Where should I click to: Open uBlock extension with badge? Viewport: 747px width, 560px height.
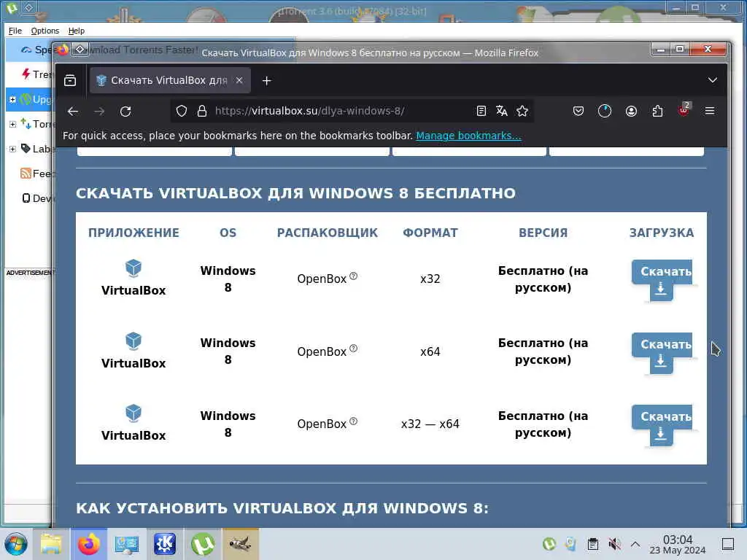click(684, 110)
